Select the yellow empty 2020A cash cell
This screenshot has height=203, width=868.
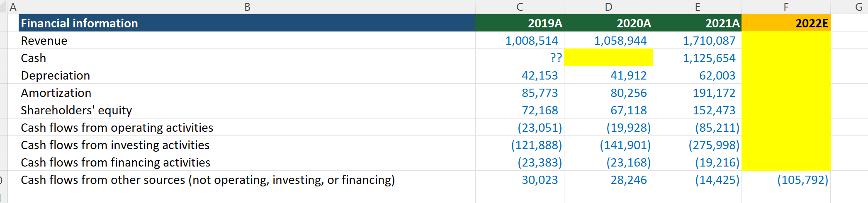(x=608, y=58)
